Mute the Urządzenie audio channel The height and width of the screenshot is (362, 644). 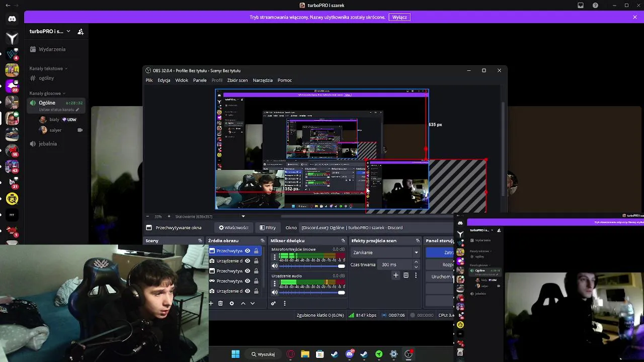(x=275, y=292)
